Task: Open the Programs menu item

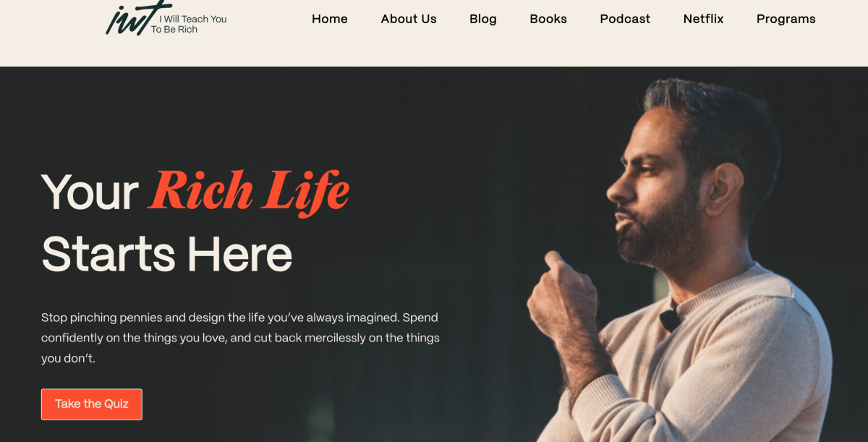Action: pyautogui.click(x=786, y=20)
